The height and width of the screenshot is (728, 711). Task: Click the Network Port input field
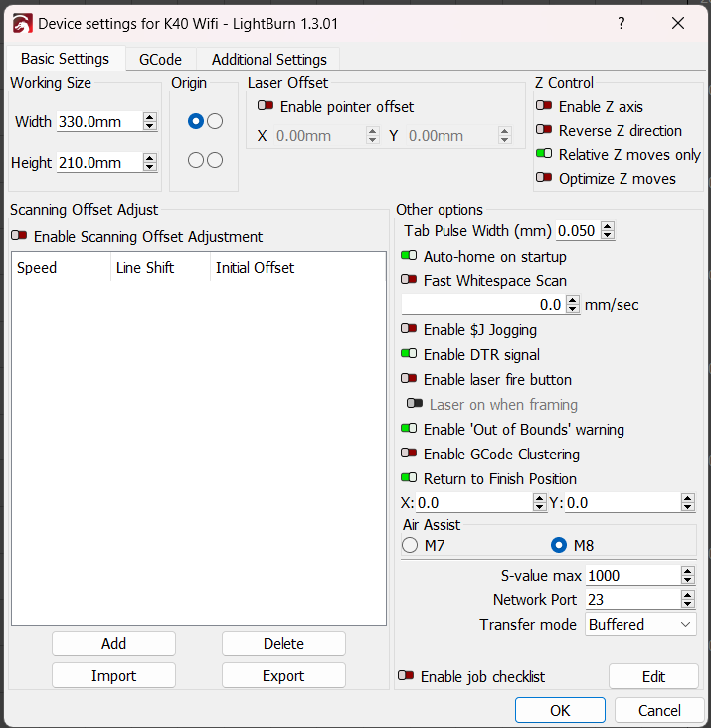click(633, 600)
